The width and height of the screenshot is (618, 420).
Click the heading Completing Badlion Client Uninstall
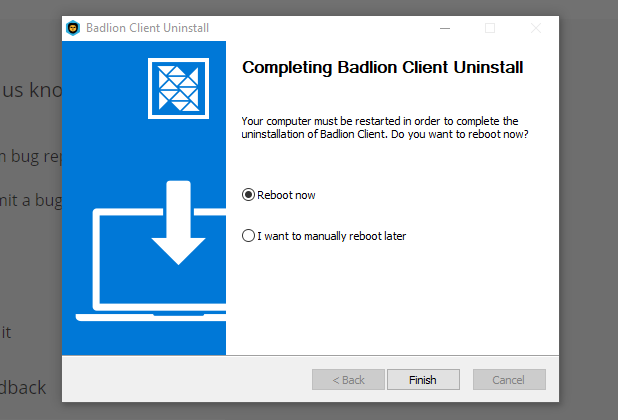point(383,67)
